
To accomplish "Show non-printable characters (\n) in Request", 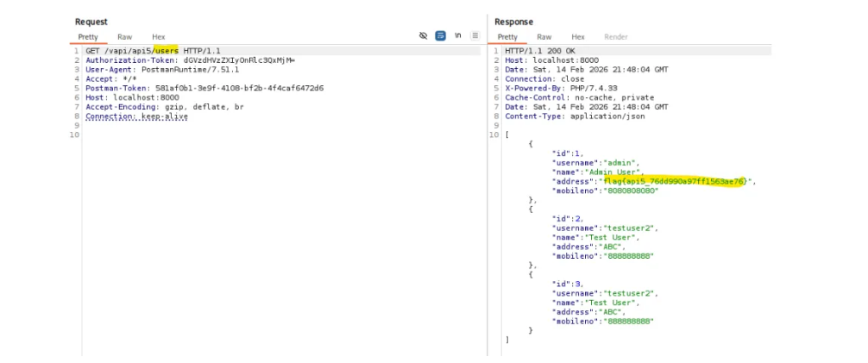I will pos(458,35).
